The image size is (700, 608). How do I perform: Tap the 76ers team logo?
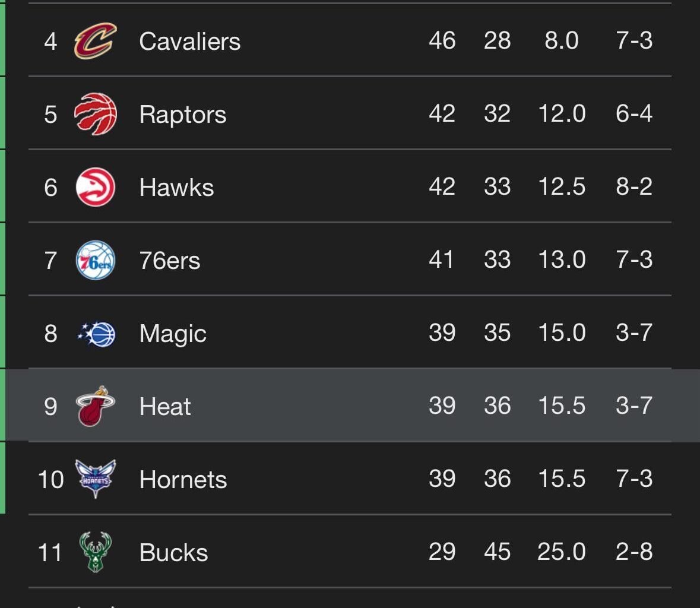click(95, 260)
